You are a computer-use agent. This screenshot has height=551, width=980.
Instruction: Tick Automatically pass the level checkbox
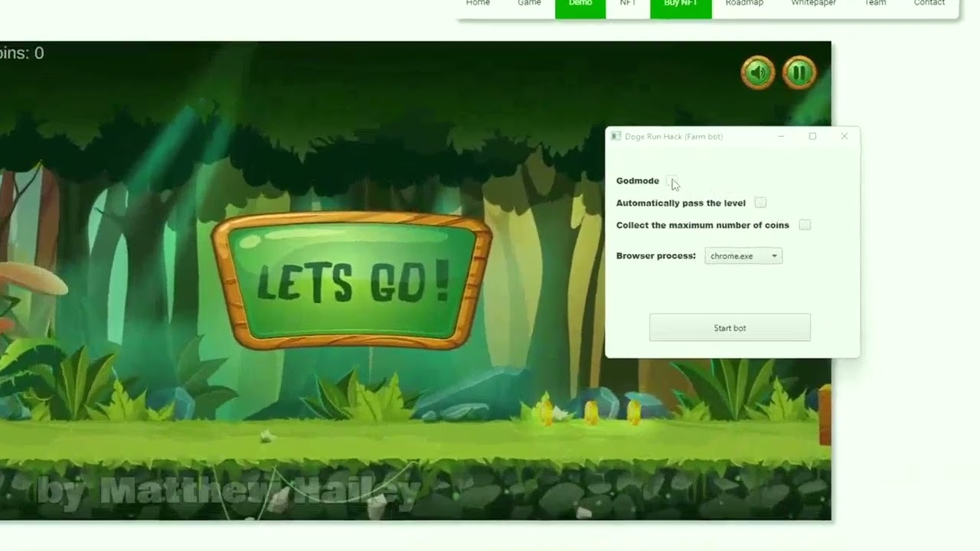point(760,203)
